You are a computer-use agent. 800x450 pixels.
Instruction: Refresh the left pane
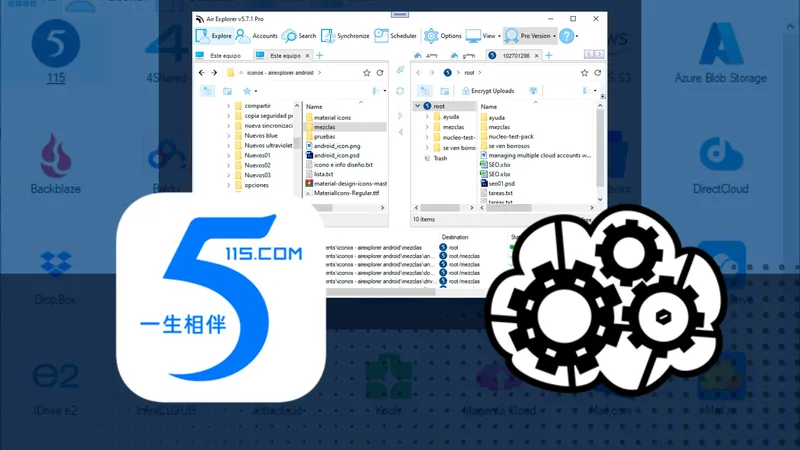(380, 73)
